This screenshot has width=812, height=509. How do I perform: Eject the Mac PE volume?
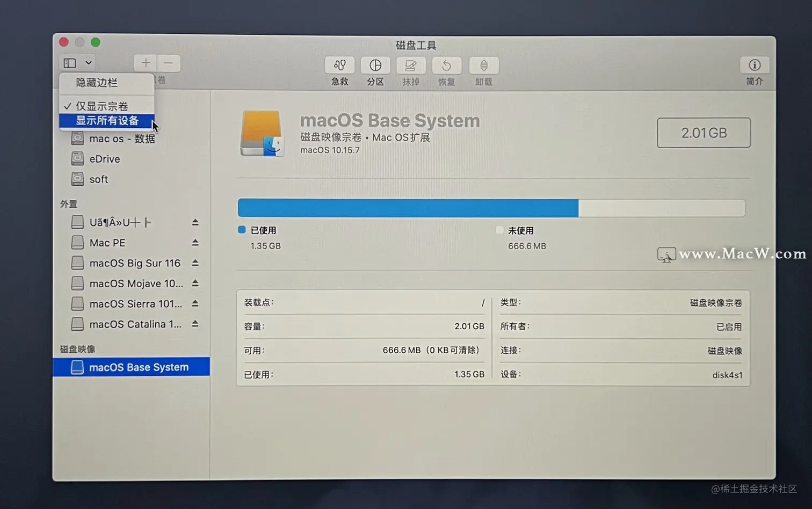(x=195, y=243)
